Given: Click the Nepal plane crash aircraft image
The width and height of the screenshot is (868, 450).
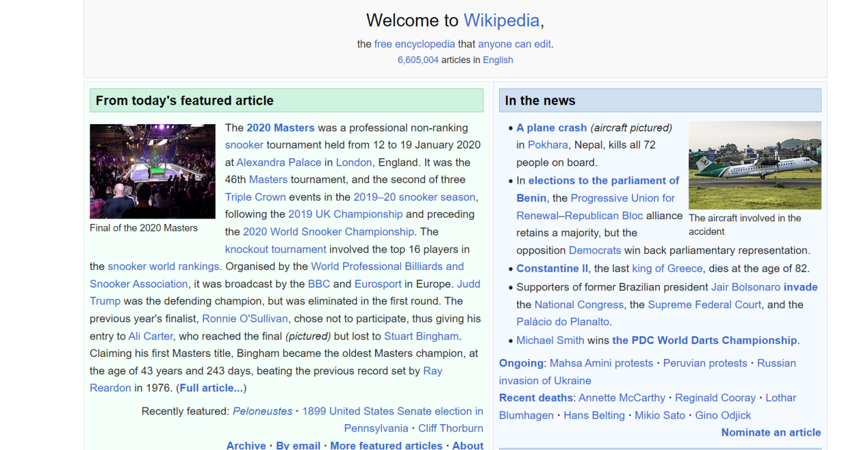Looking at the screenshot, I should (755, 165).
